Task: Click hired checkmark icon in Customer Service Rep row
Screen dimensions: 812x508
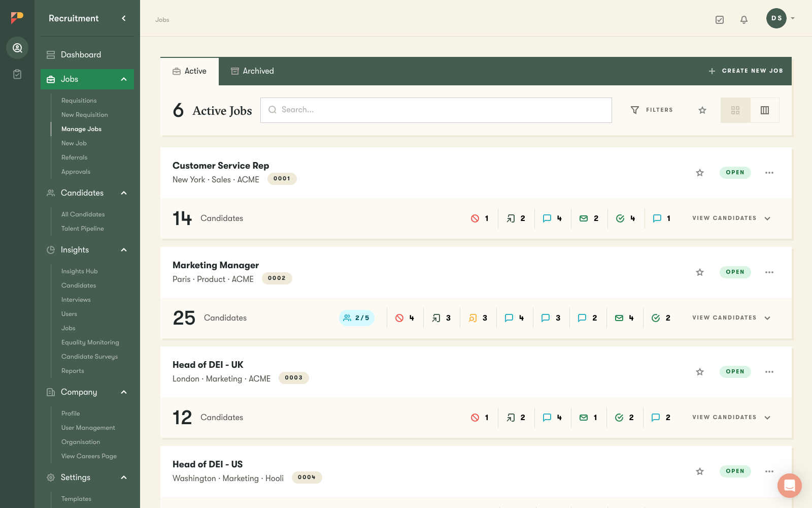Action: (620, 218)
